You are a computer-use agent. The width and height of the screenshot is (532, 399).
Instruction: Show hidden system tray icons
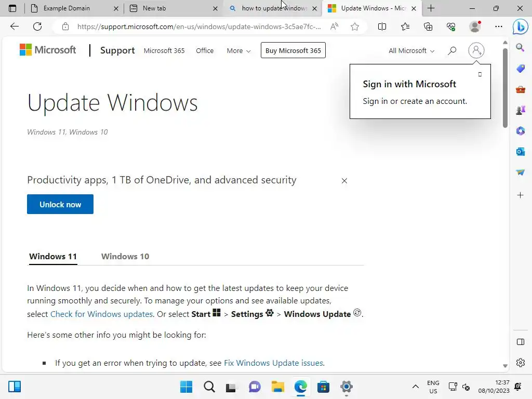(415, 387)
